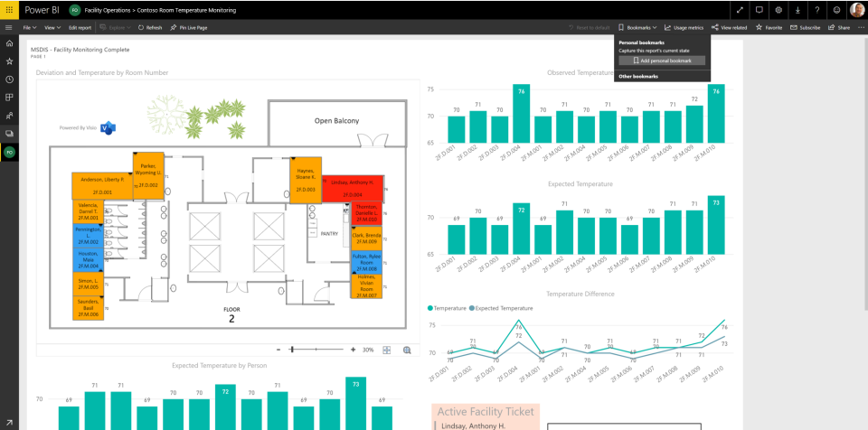
Task: Open the user profile picture
Action: pos(856,10)
